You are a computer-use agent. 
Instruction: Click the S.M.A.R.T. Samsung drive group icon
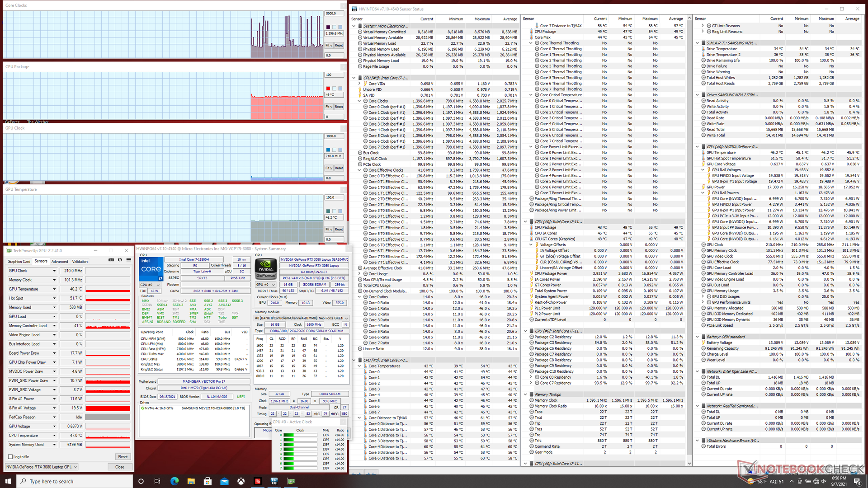coord(703,43)
